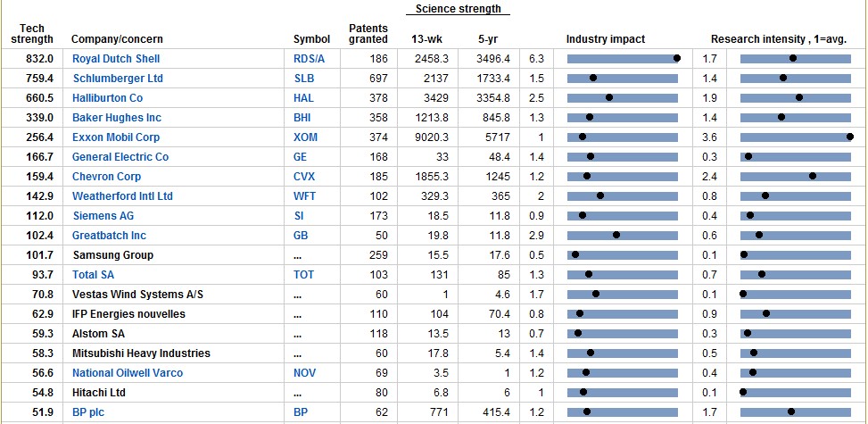The height and width of the screenshot is (424, 868).
Task: Click Royal Dutch Shell's industry impact dot
Action: 677,59
